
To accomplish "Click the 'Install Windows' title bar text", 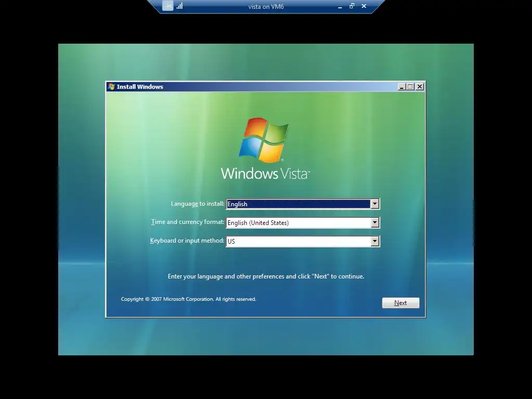I will (x=140, y=87).
